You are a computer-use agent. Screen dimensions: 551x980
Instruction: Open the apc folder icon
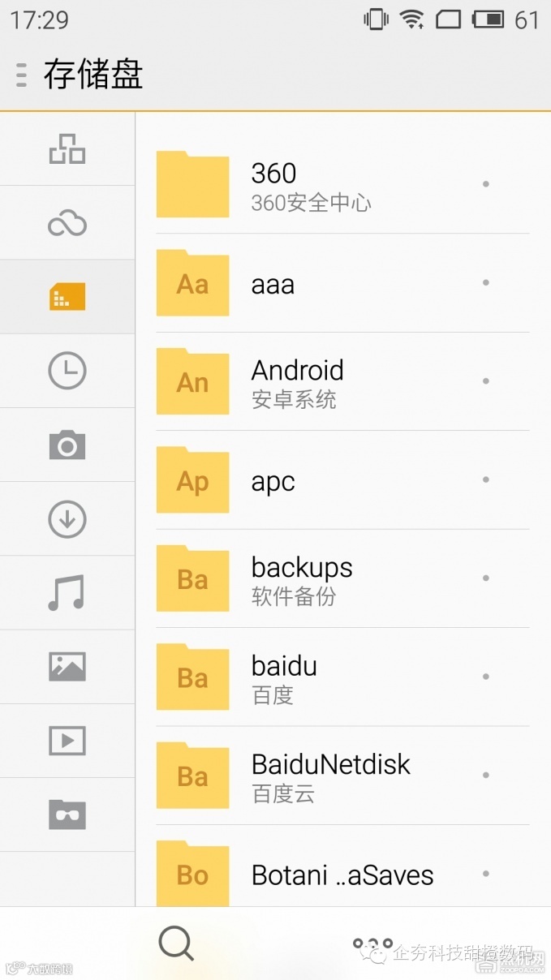(192, 479)
